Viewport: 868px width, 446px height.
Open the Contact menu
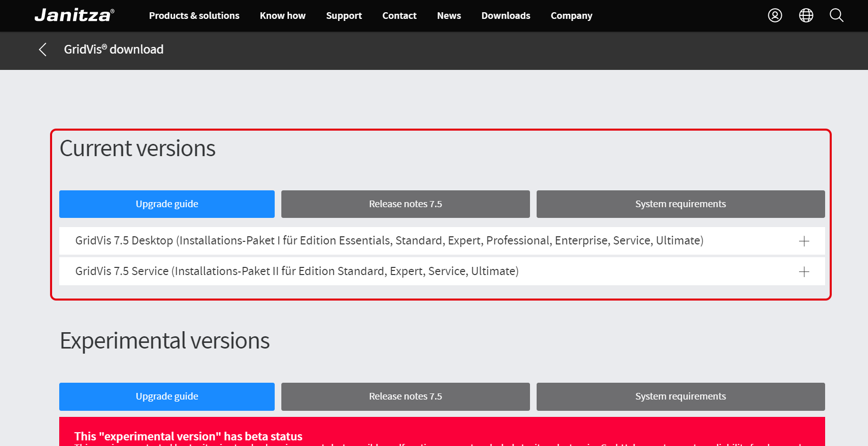(x=399, y=16)
